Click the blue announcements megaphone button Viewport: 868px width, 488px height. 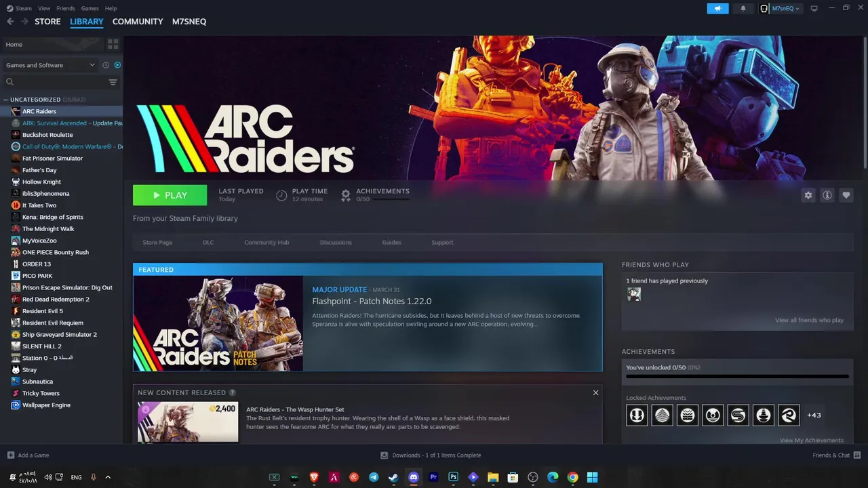[x=717, y=8]
